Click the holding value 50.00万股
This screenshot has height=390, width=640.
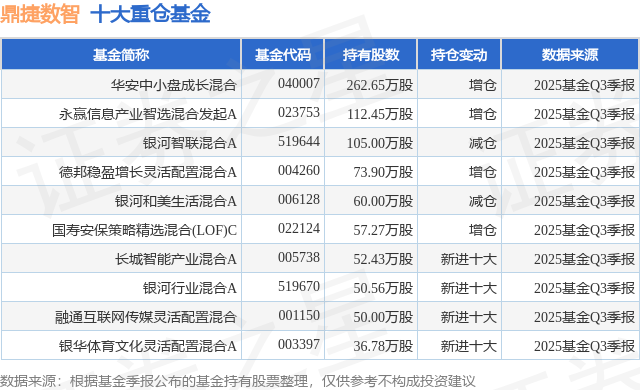pos(383,317)
